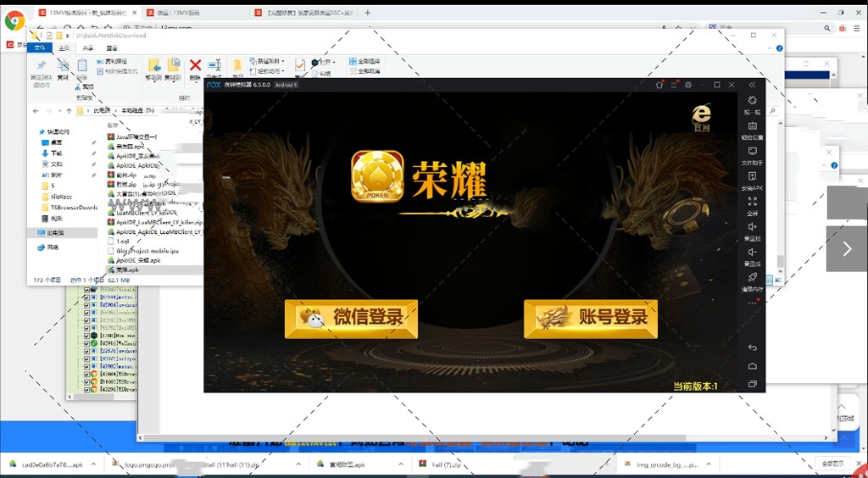Go up one folder level in Explorer
The height and width of the screenshot is (478, 868).
pos(70,111)
